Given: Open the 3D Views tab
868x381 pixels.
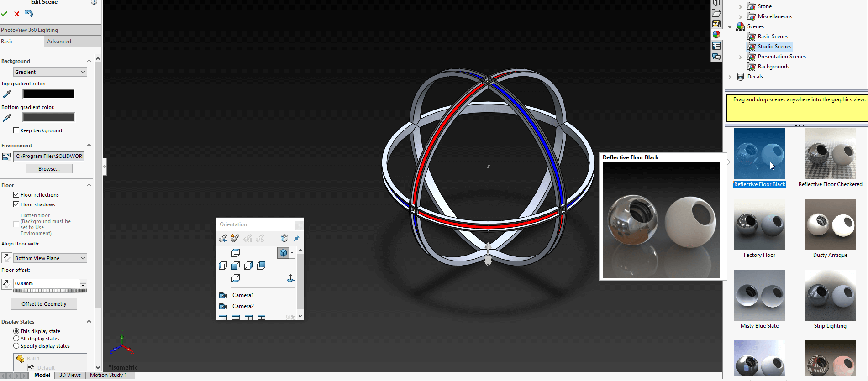Looking at the screenshot, I should point(70,375).
